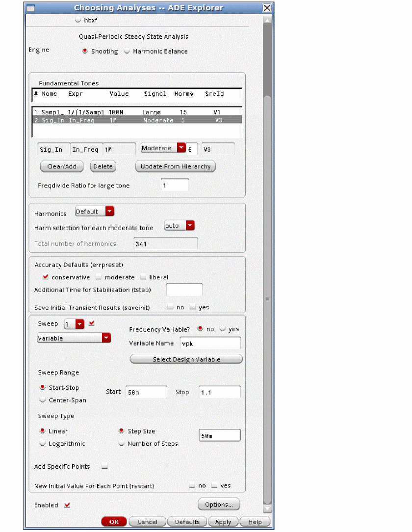Open the Harmonics Default dropdown
Screen dimensions: 412x532
coord(109,212)
